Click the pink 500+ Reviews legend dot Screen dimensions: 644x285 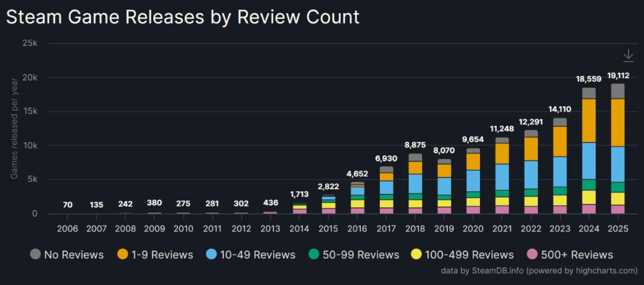pos(532,255)
